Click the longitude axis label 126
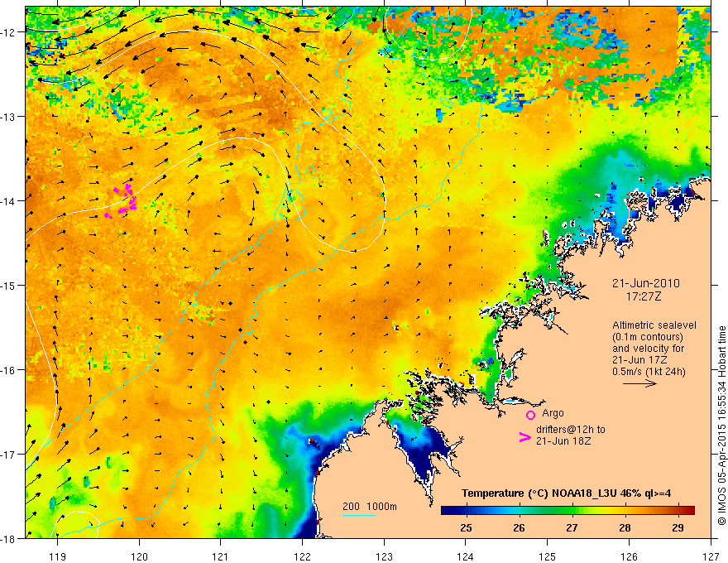 pos(629,556)
